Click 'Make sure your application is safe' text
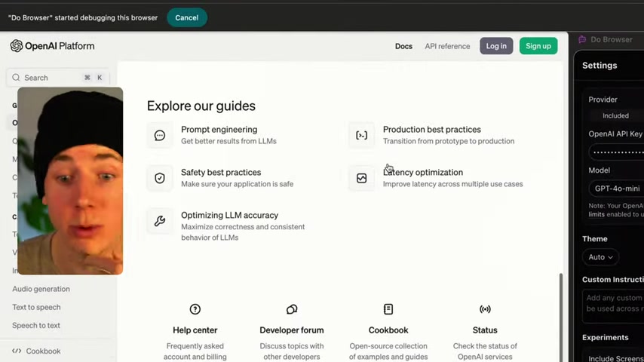Image resolution: width=644 pixels, height=362 pixels. (238, 184)
